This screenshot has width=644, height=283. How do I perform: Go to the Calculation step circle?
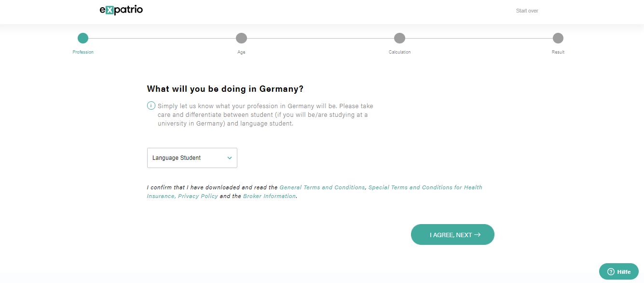pos(399,38)
